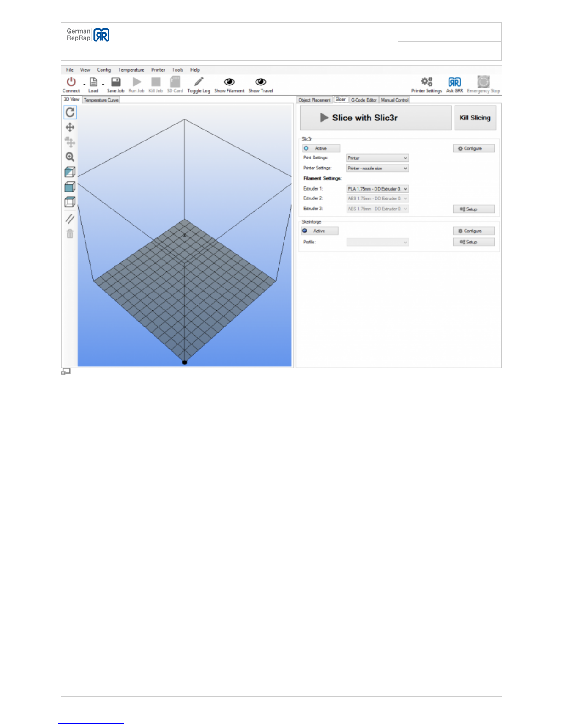Open the Extruder 1 filament dropdown
This screenshot has height=728, width=563.
377,189
